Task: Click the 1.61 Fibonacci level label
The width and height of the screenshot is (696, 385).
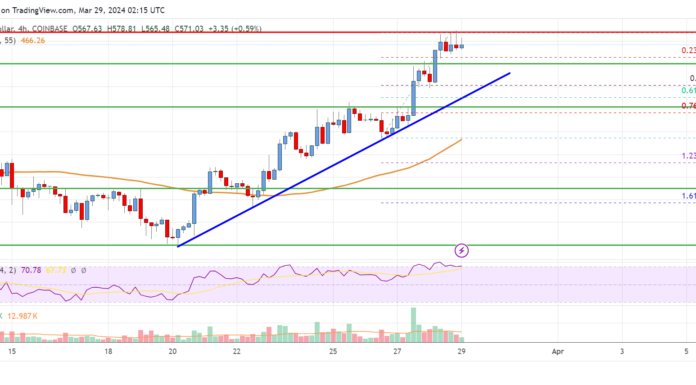Action: click(688, 196)
